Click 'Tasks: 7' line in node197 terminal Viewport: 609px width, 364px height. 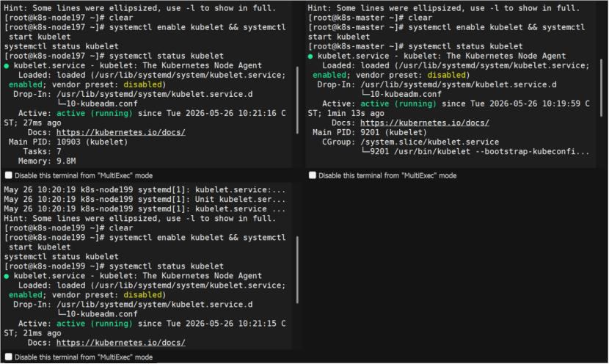(42, 151)
